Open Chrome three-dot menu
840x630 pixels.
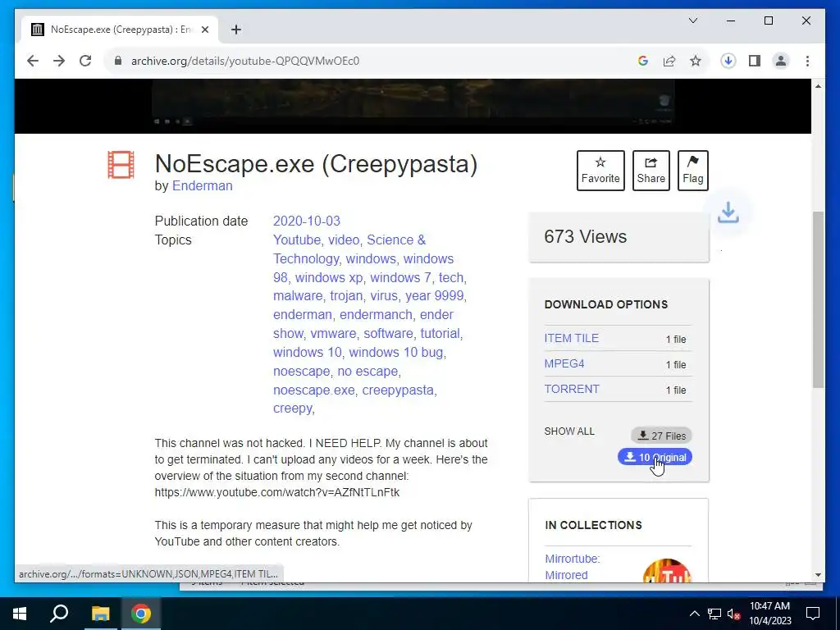coord(807,61)
